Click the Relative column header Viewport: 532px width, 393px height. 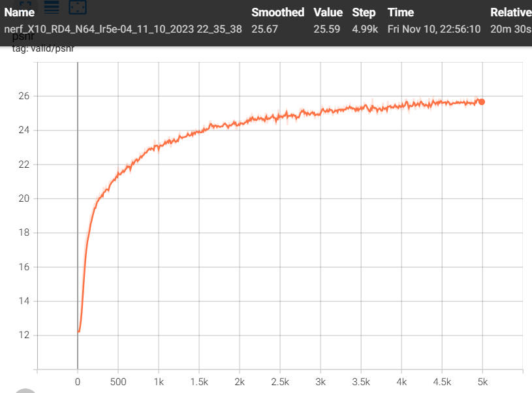point(510,12)
